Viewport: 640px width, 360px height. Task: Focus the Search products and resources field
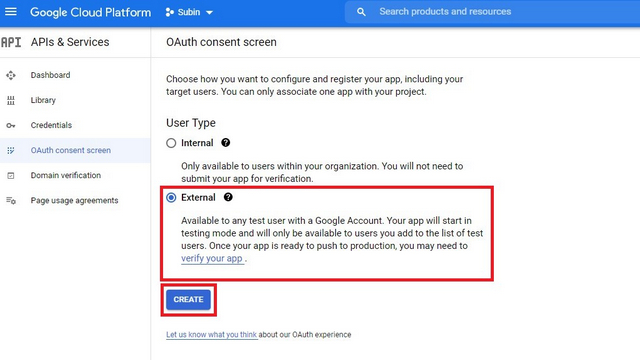point(492,12)
